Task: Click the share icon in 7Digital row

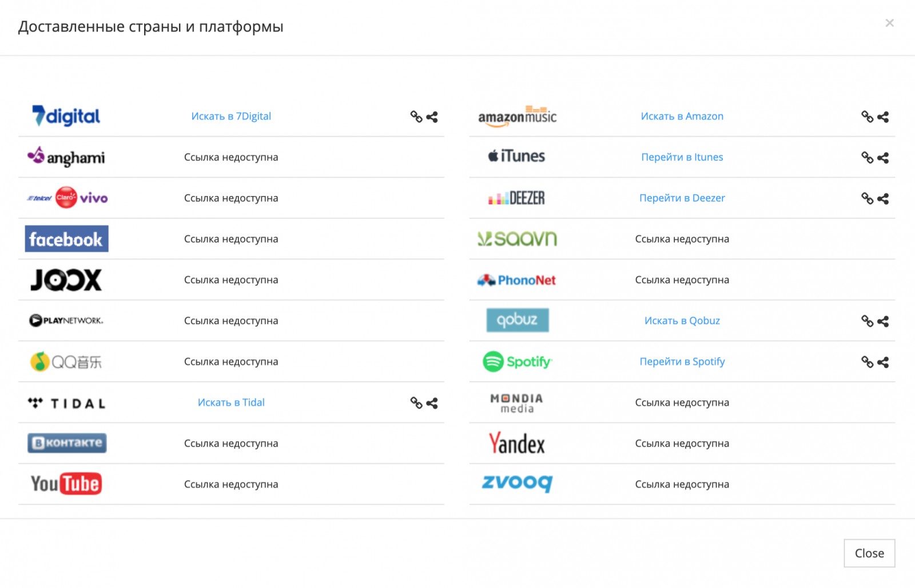Action: coord(432,117)
